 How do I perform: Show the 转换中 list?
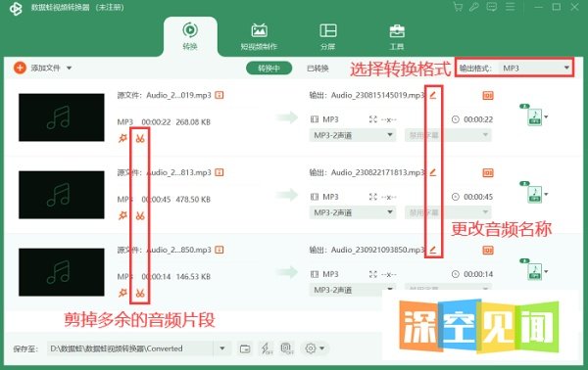point(269,69)
